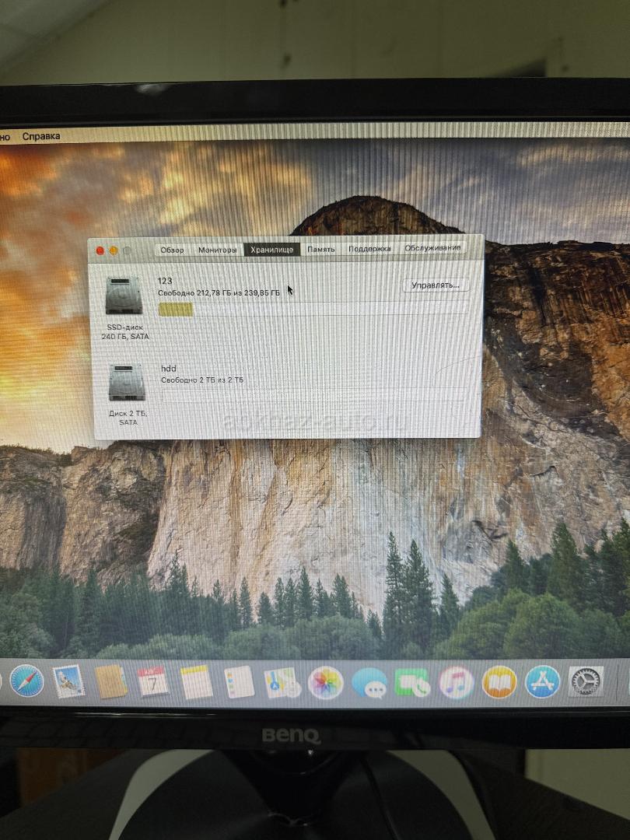Open the Contacts app in the Dock

point(111,682)
